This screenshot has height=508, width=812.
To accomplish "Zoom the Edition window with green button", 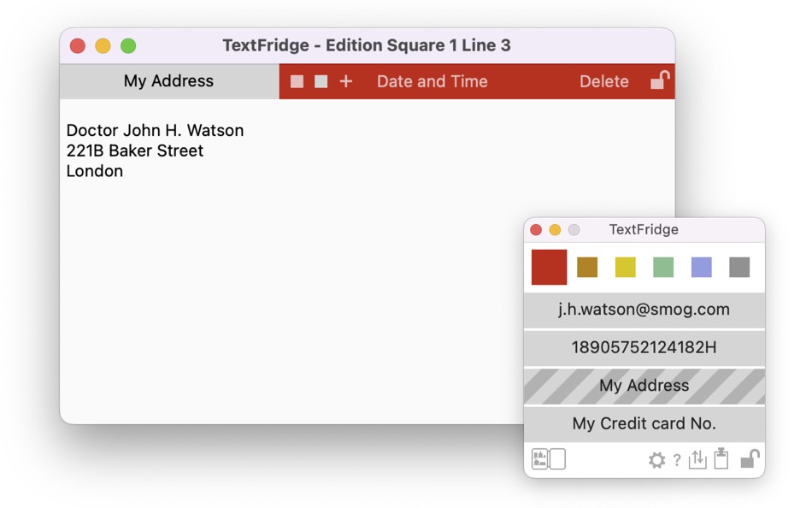I will tap(128, 46).
